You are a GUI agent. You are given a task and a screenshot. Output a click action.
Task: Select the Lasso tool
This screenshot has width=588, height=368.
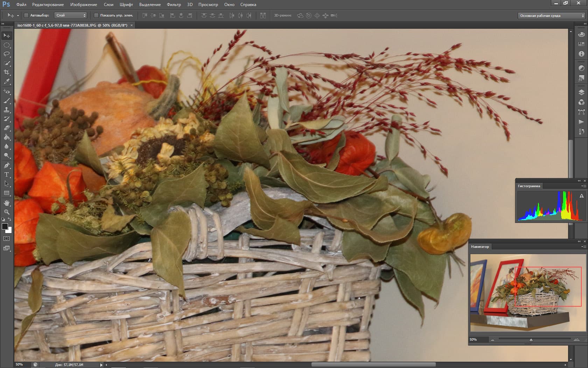[x=7, y=54]
